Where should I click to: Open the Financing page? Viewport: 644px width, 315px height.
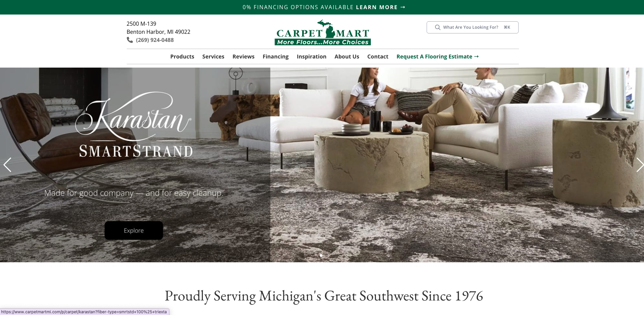[x=276, y=56]
